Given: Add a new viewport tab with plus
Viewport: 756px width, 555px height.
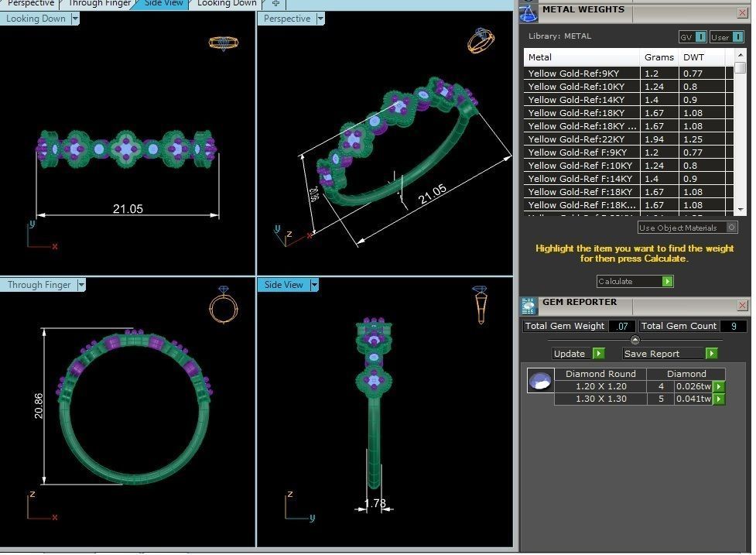Looking at the screenshot, I should (275, 3).
